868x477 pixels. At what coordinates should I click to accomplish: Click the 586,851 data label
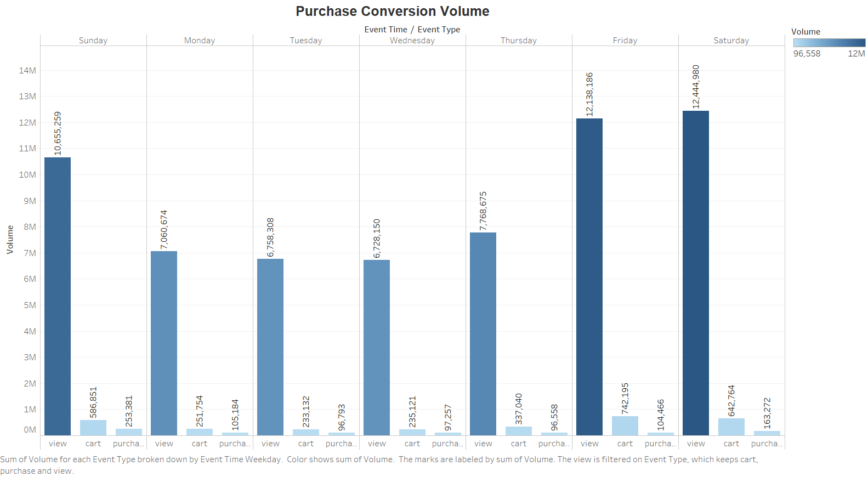tap(93, 402)
